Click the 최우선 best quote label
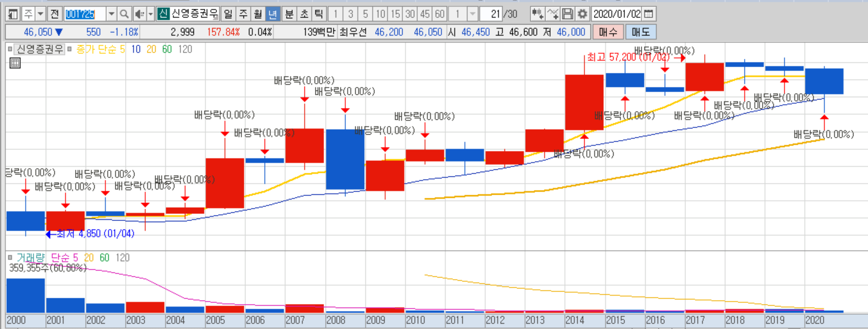The width and height of the screenshot is (868, 329). tap(353, 32)
